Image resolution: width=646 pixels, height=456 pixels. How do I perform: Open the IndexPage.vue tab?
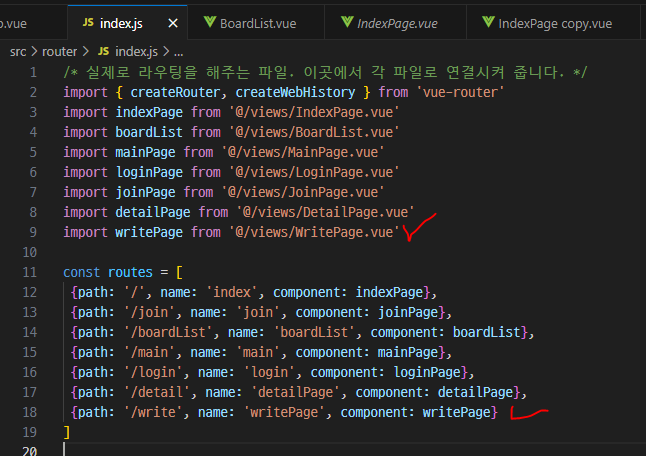coord(396,23)
